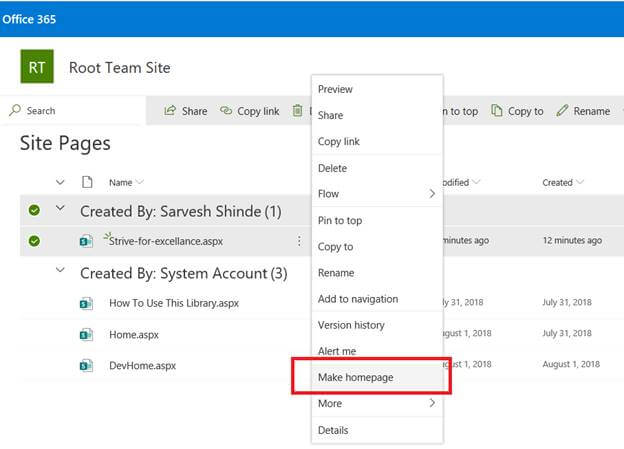Open Version history from context menu

377,325
